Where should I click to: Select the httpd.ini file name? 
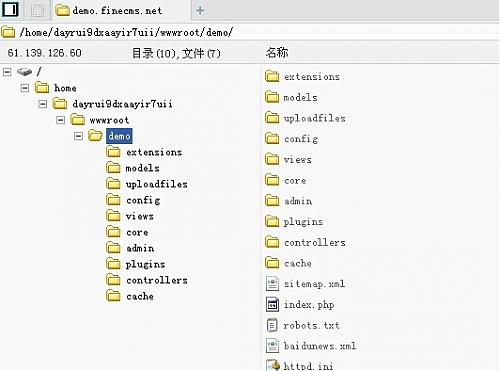tap(309, 366)
